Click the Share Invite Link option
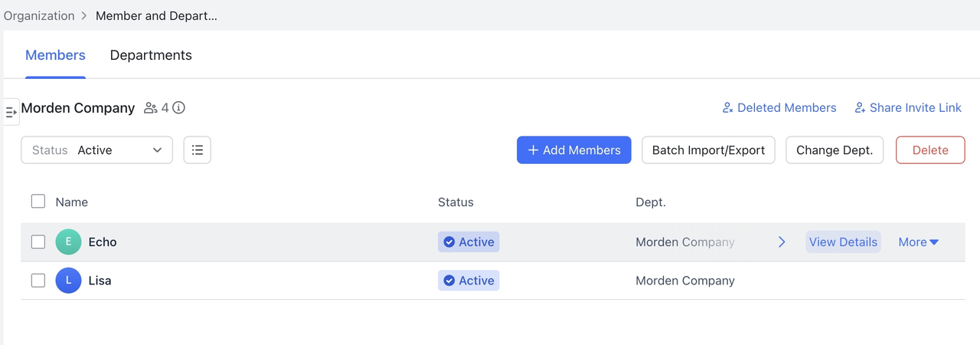 907,108
